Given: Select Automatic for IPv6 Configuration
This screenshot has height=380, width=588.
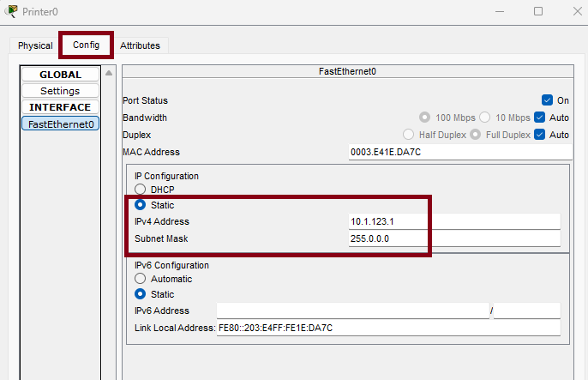Looking at the screenshot, I should [140, 278].
